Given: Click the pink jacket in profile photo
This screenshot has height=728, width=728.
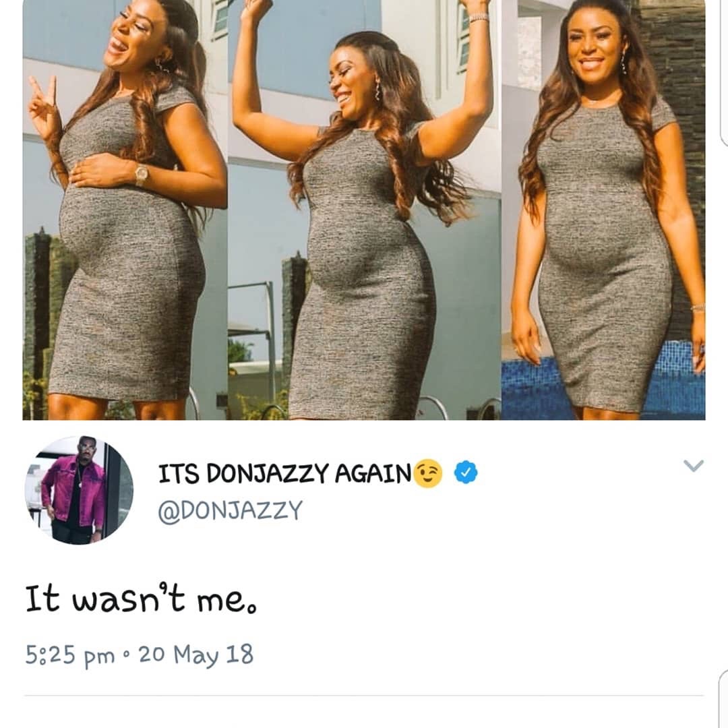Looking at the screenshot, I should click(74, 491).
